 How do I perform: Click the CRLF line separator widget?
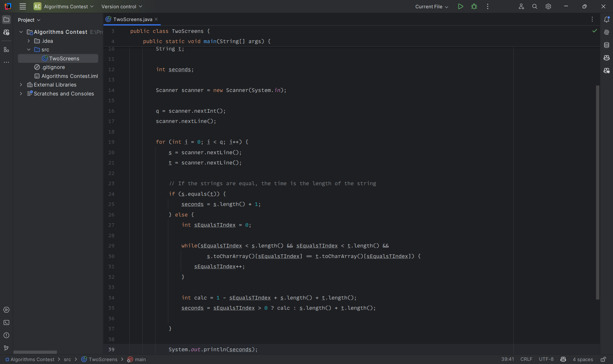(526, 359)
